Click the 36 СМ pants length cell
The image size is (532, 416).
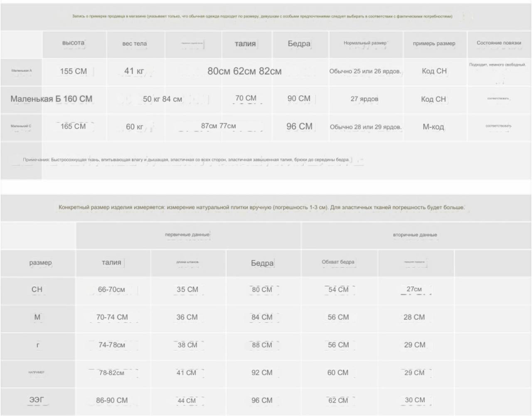pyautogui.click(x=187, y=317)
